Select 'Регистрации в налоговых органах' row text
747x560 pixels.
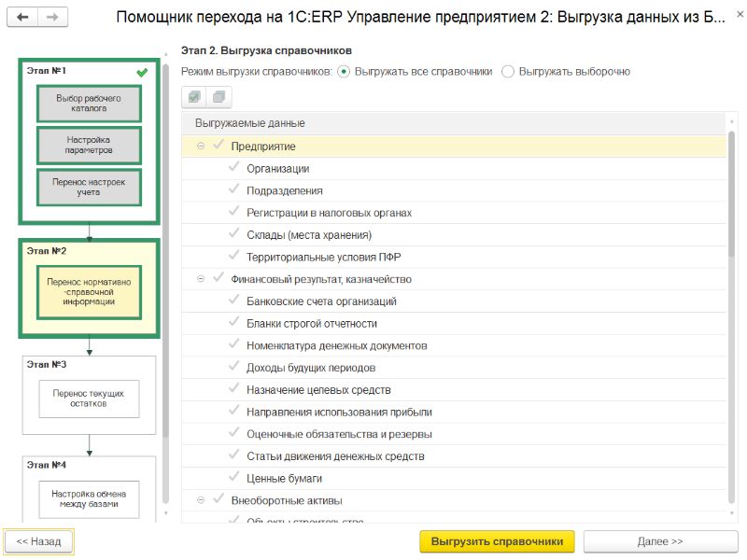coord(330,213)
